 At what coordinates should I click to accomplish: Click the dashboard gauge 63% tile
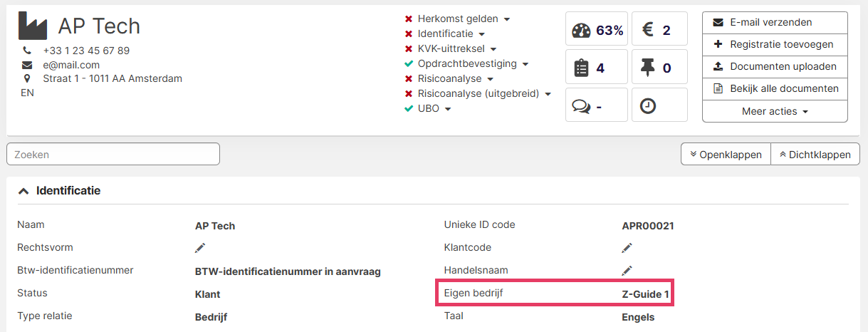click(x=597, y=30)
